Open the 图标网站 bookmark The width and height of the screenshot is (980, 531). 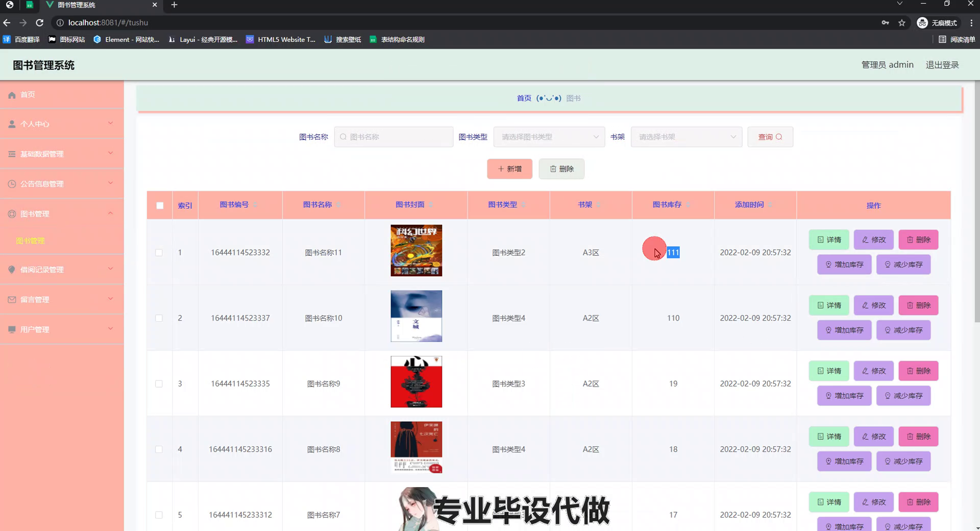click(66, 39)
